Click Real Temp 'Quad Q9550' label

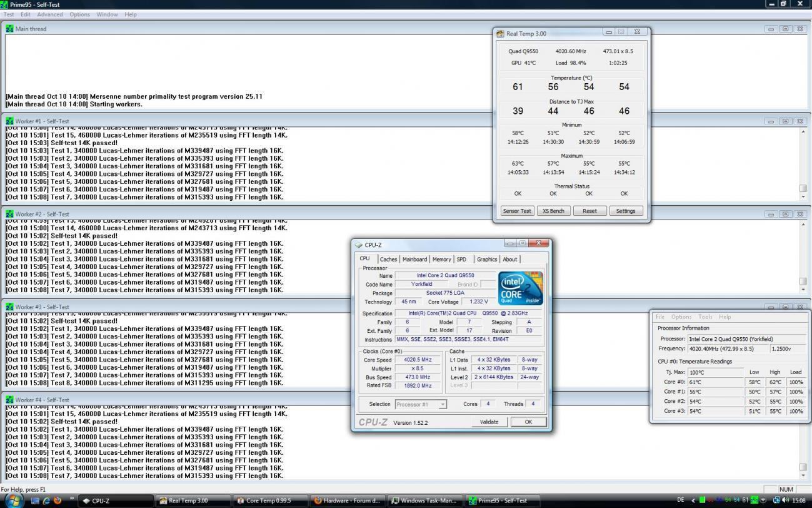coord(523,51)
